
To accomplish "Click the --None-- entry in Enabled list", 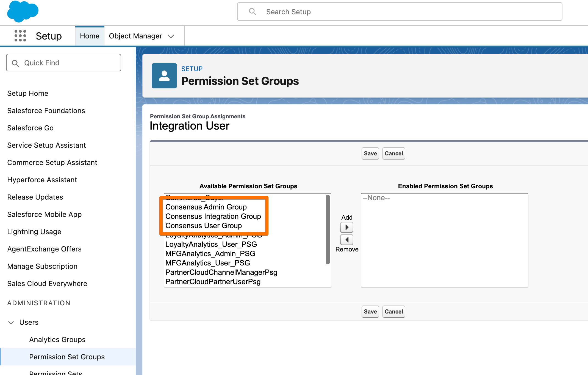I will (376, 198).
